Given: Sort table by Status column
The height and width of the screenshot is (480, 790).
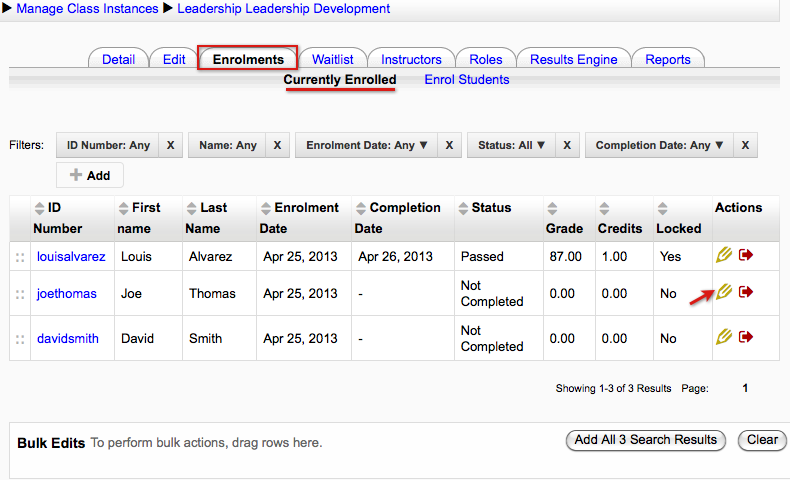Looking at the screenshot, I should pos(464,208).
